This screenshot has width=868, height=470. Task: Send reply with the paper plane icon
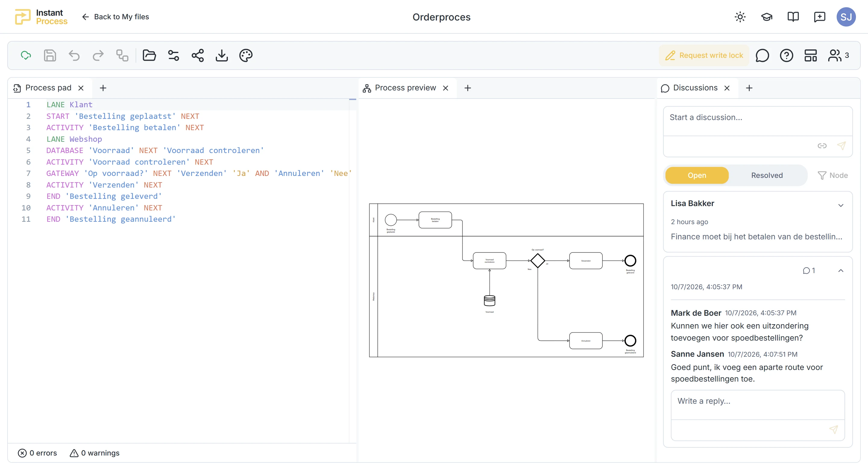point(833,429)
